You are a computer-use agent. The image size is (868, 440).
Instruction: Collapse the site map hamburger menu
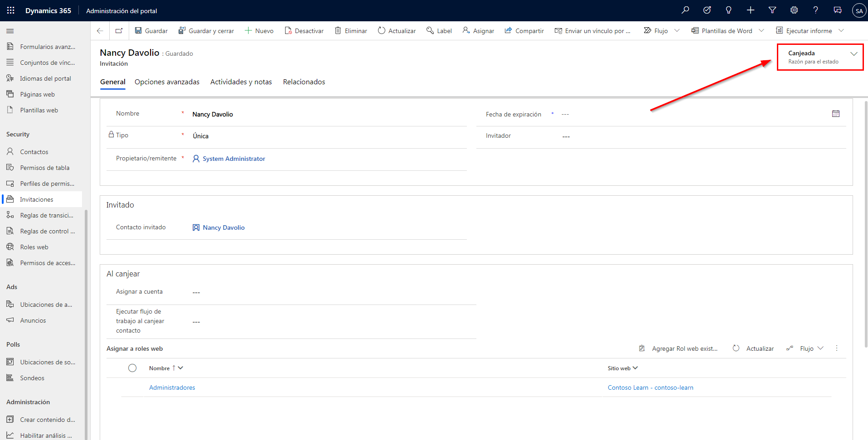pos(10,31)
